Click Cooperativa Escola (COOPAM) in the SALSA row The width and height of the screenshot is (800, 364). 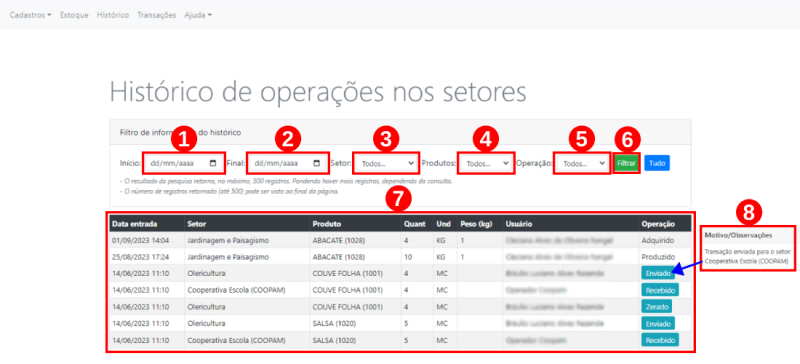pyautogui.click(x=236, y=341)
